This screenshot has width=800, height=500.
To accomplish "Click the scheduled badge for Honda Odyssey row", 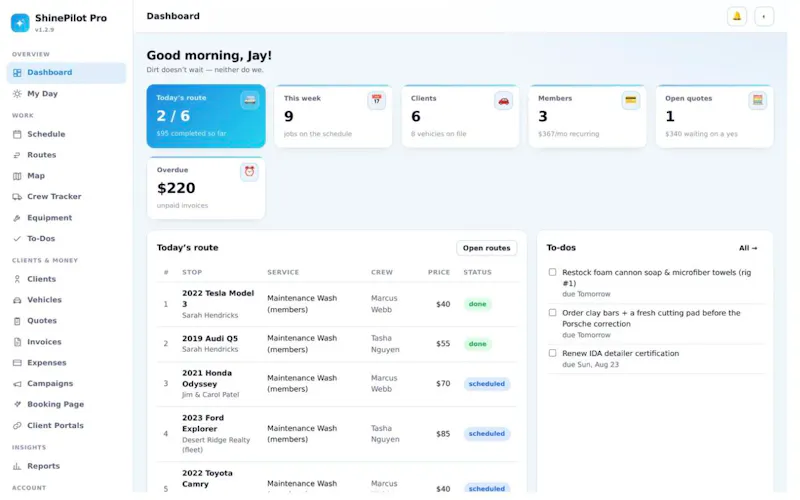I will (x=487, y=384).
